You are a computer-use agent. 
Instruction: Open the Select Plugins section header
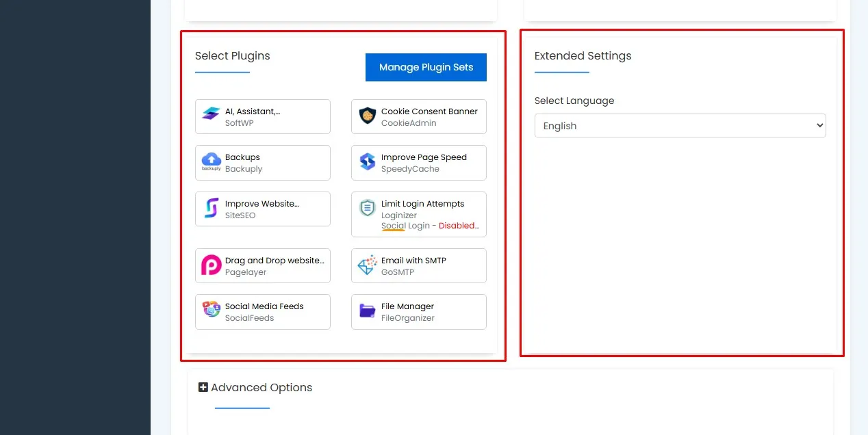click(x=232, y=55)
